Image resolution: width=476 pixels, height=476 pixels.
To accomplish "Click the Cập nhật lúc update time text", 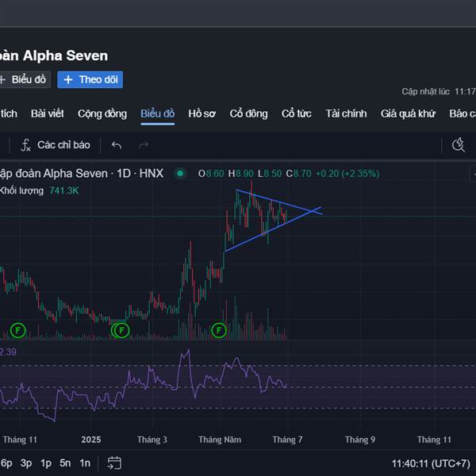I will tap(439, 91).
